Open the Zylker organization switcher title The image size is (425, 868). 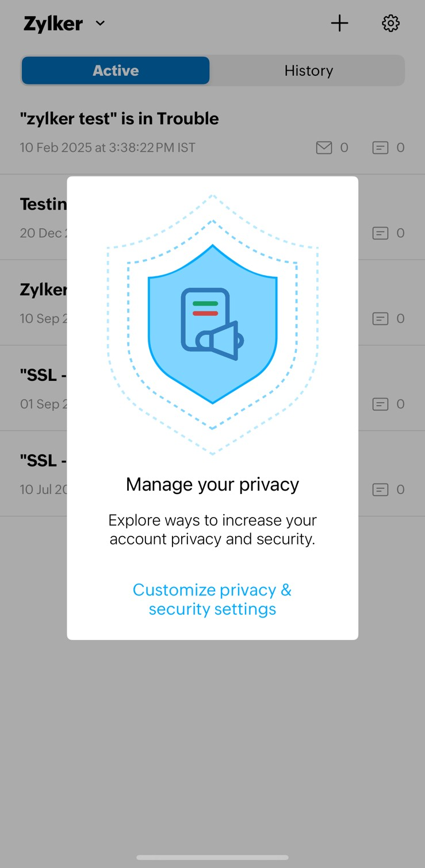[x=53, y=24]
